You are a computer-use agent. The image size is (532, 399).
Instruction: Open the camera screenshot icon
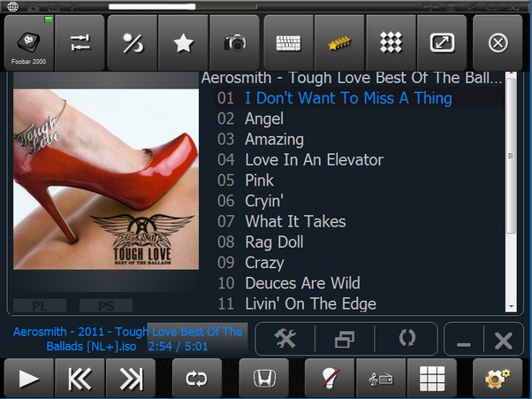(235, 43)
